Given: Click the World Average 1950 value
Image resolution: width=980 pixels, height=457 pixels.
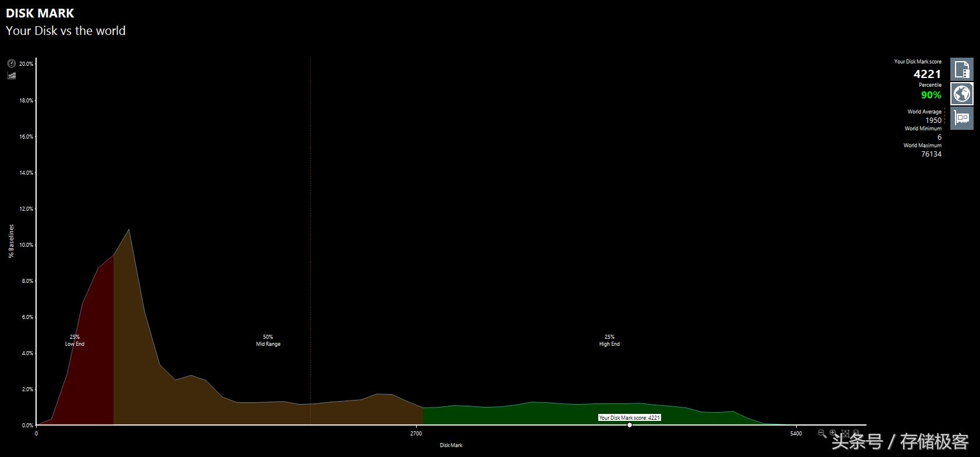Looking at the screenshot, I should coord(933,121).
